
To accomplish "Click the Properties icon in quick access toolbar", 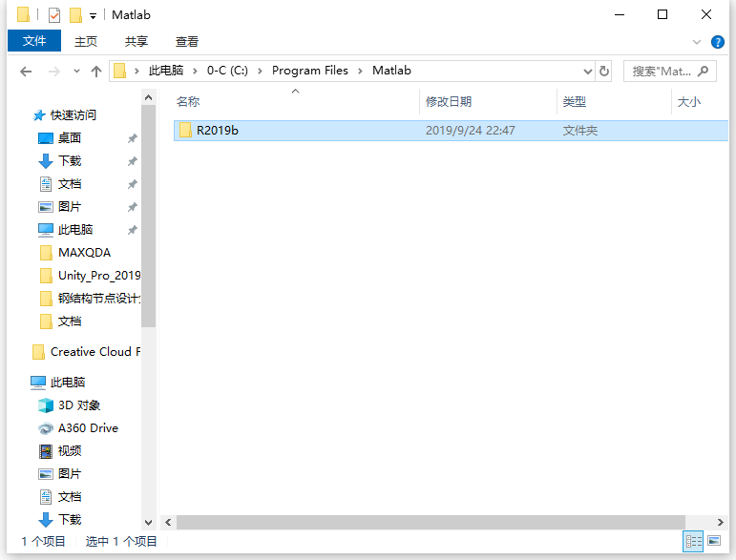I will click(54, 15).
